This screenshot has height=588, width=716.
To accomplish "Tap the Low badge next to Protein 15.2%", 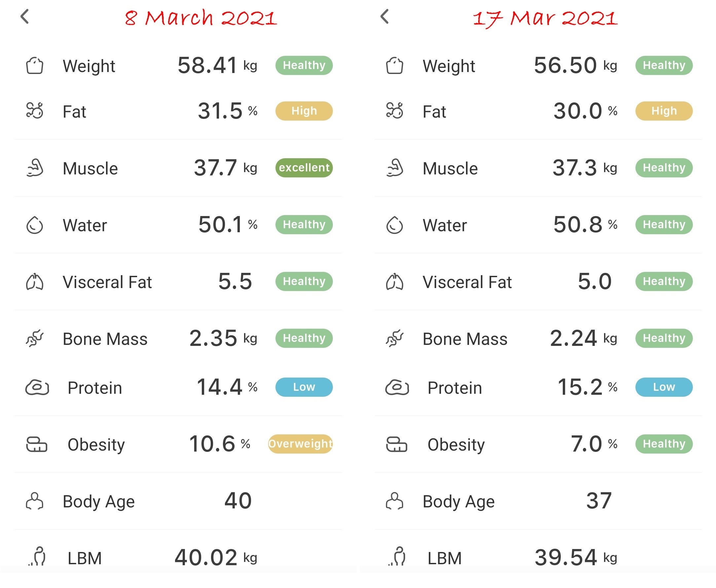I will (x=663, y=387).
